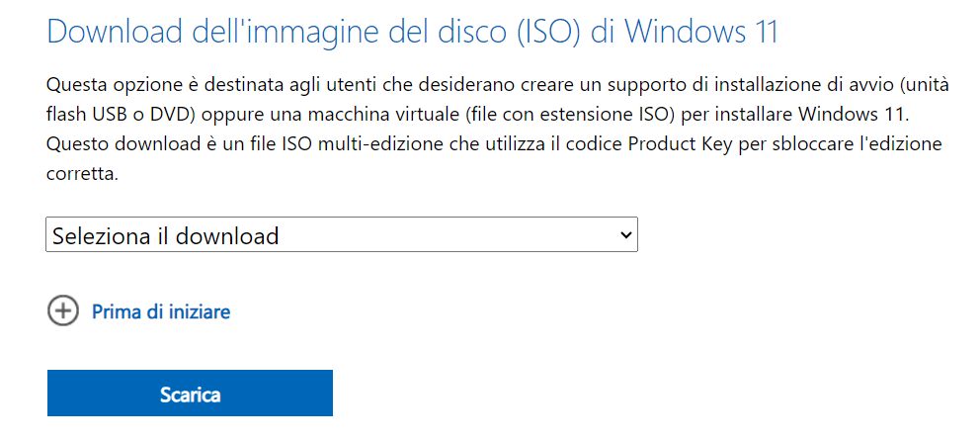Open the Seleziona il download combo box

[341, 234]
